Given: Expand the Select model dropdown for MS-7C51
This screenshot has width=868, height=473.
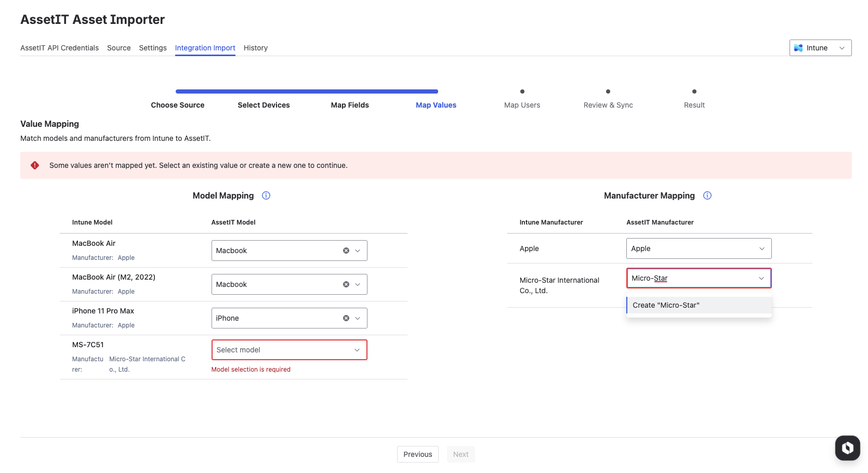Looking at the screenshot, I should pos(289,350).
